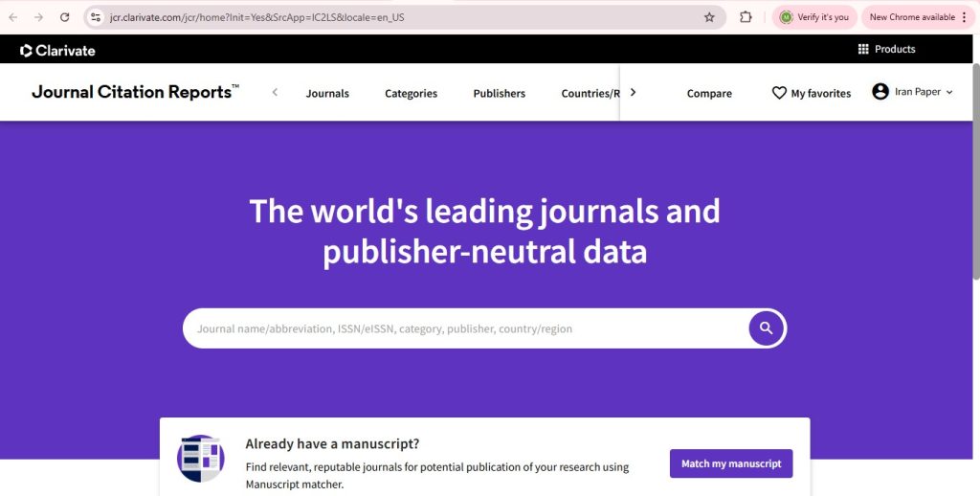Open the Compare menu item

coord(709,93)
